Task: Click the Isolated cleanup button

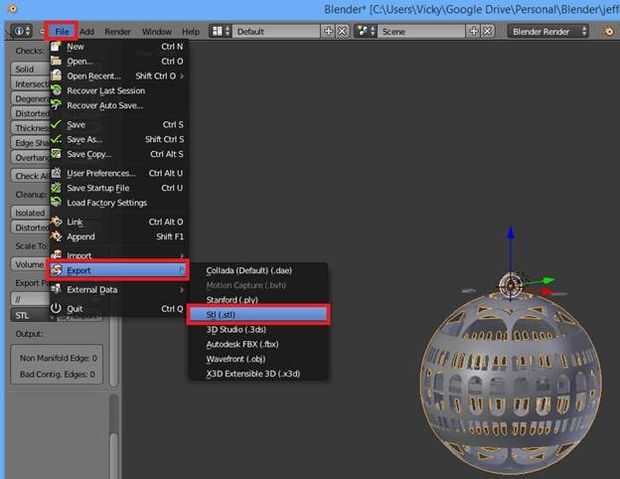Action: click(x=30, y=213)
